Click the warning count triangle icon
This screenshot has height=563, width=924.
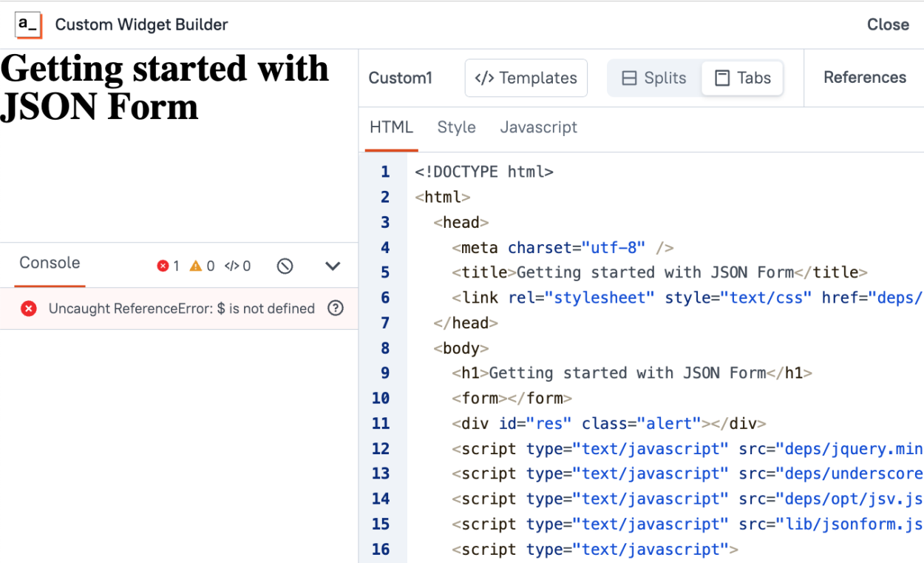pos(196,266)
